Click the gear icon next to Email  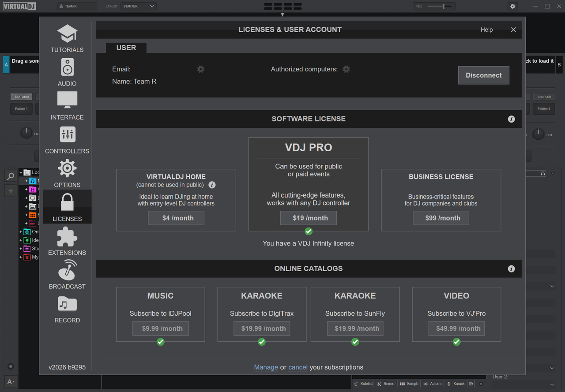coord(201,69)
